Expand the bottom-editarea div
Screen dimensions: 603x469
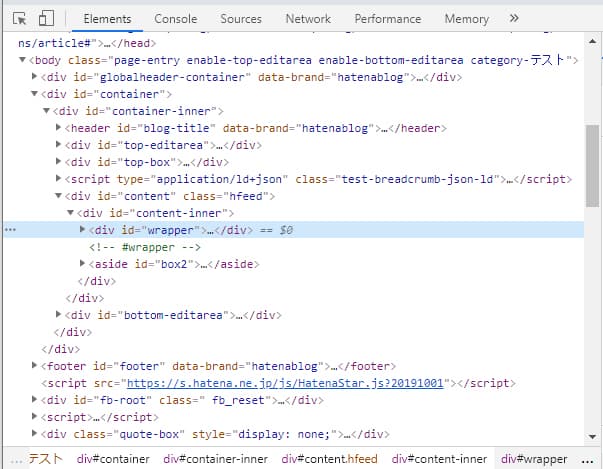coord(58,314)
